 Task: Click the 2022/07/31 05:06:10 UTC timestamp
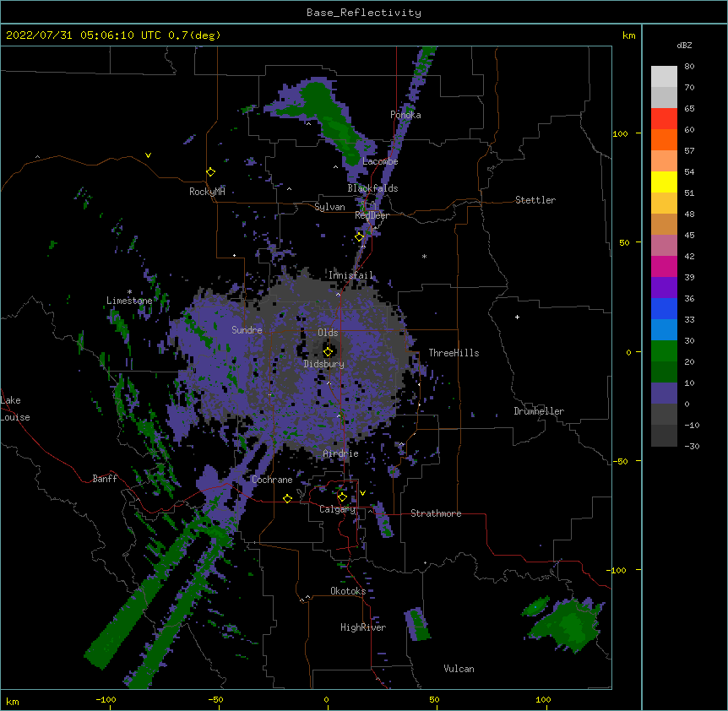pyautogui.click(x=83, y=35)
